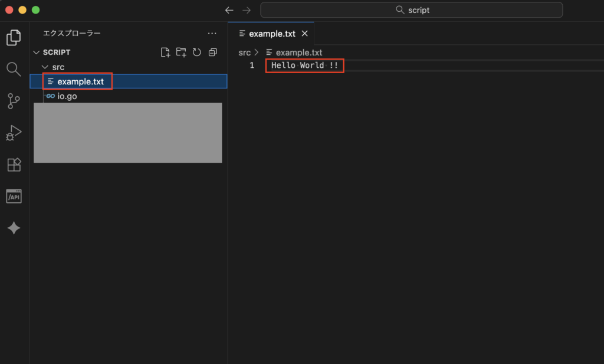Create a new folder in SCRIPT explorer

point(181,53)
